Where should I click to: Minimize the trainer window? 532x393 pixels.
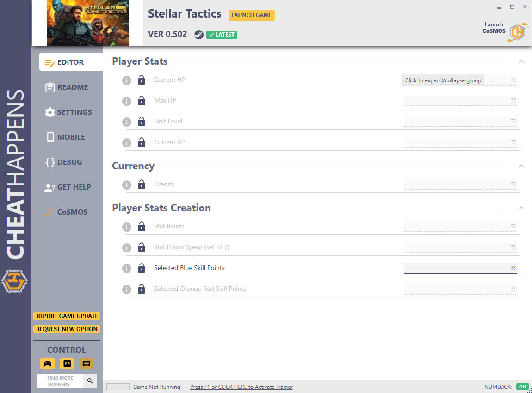click(499, 7)
